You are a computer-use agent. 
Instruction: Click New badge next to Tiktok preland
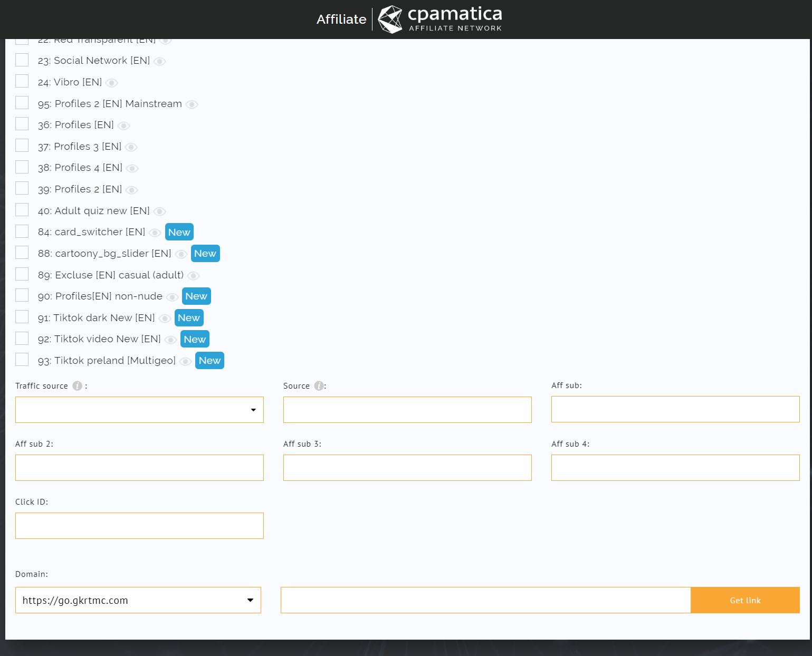click(209, 361)
